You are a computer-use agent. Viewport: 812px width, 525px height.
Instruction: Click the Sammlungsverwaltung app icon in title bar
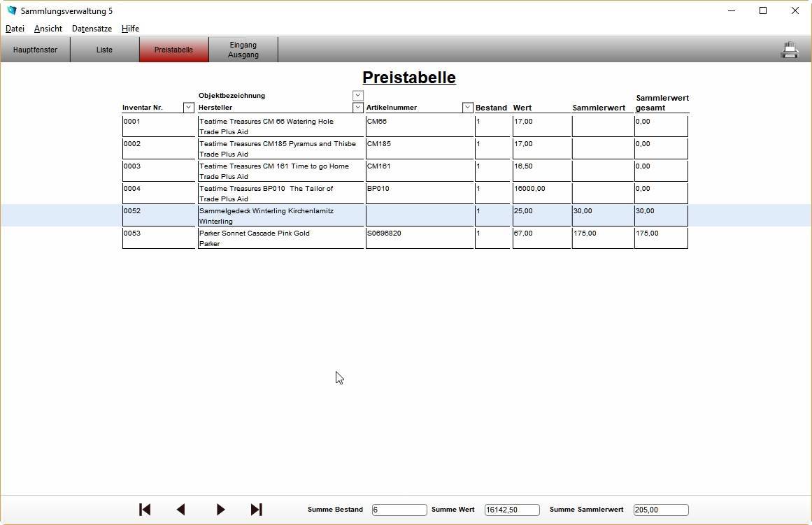[x=11, y=11]
